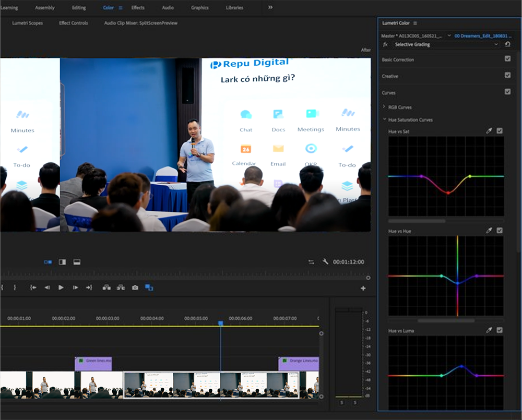Switch to the Libraries workspace
Screen dimensions: 522x420
pos(234,8)
